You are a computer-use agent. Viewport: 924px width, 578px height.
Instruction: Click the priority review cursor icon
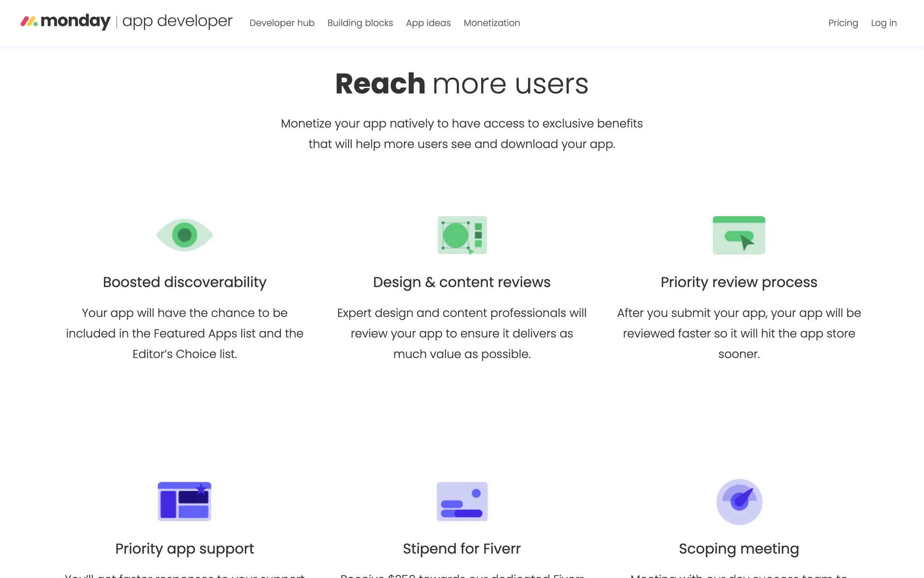pyautogui.click(x=739, y=235)
